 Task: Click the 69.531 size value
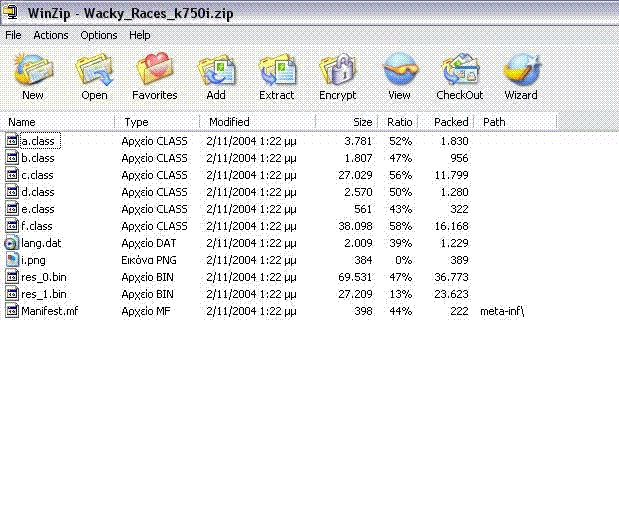point(355,277)
